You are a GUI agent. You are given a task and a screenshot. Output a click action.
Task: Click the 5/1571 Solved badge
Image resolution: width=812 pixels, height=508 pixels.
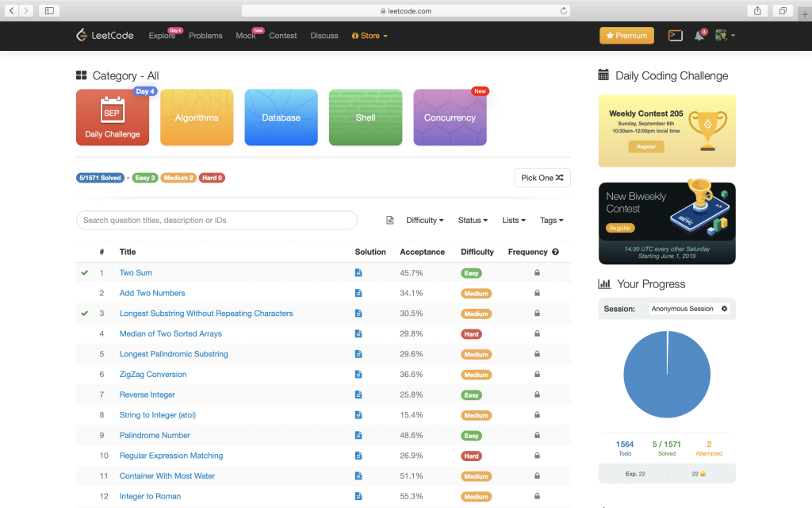(x=100, y=178)
